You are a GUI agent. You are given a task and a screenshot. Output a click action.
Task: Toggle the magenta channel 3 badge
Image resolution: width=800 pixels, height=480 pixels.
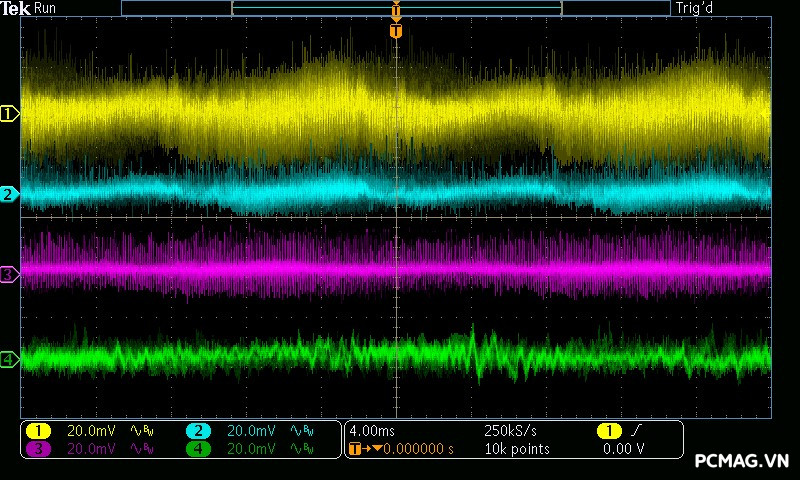[x=39, y=449]
